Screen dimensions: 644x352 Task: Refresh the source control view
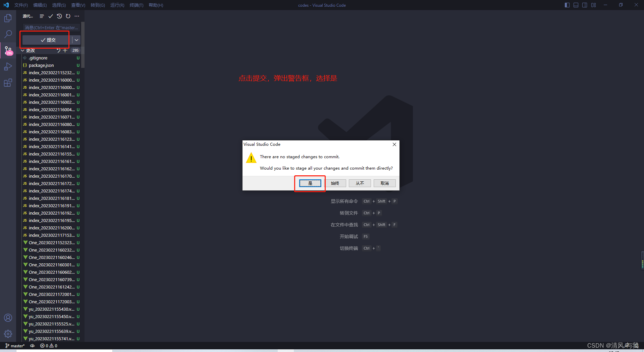pos(68,16)
